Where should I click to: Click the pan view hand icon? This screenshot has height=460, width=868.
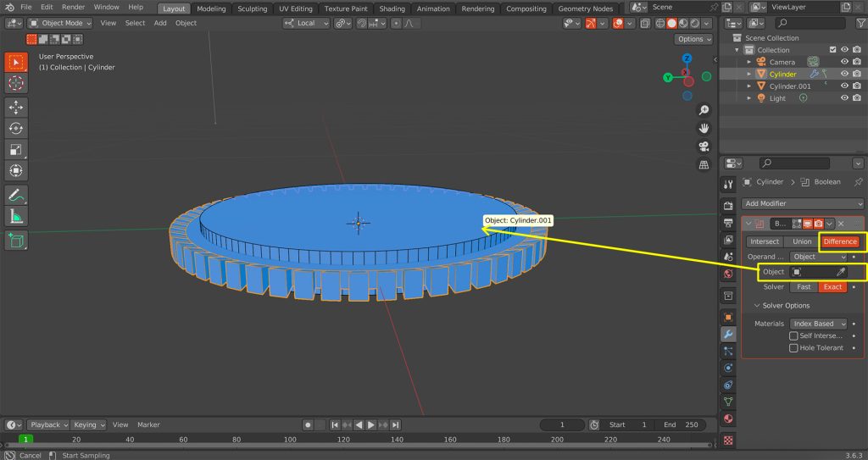704,129
